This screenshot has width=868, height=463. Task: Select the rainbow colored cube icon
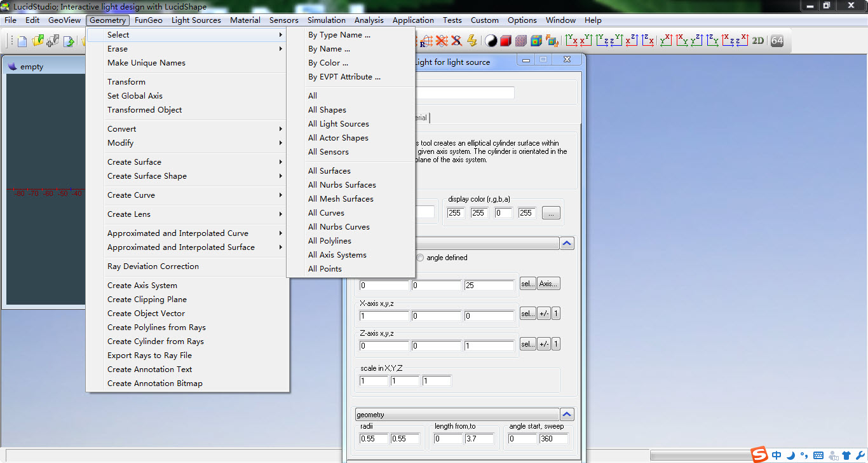pyautogui.click(x=536, y=41)
